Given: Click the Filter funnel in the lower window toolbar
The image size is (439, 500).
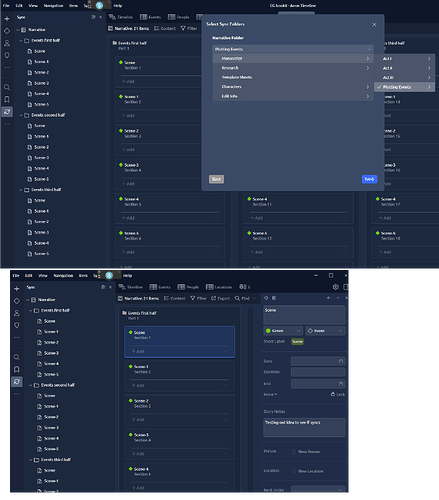Looking at the screenshot, I should (x=198, y=298).
